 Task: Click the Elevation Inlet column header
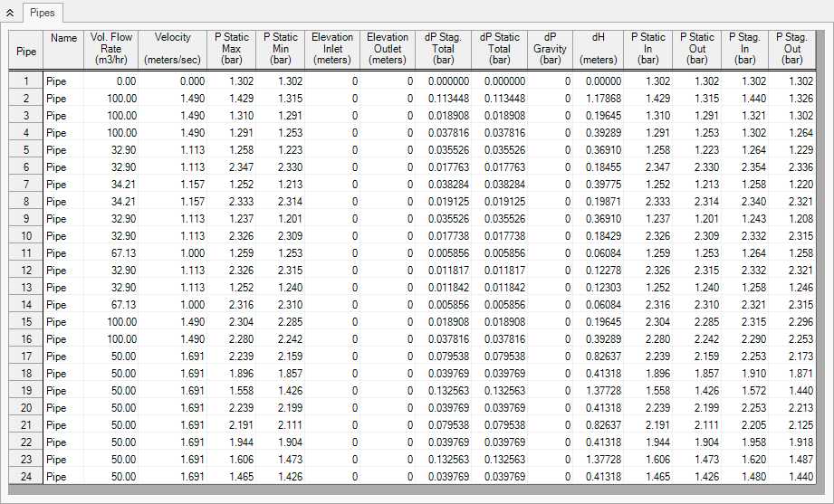(331, 49)
